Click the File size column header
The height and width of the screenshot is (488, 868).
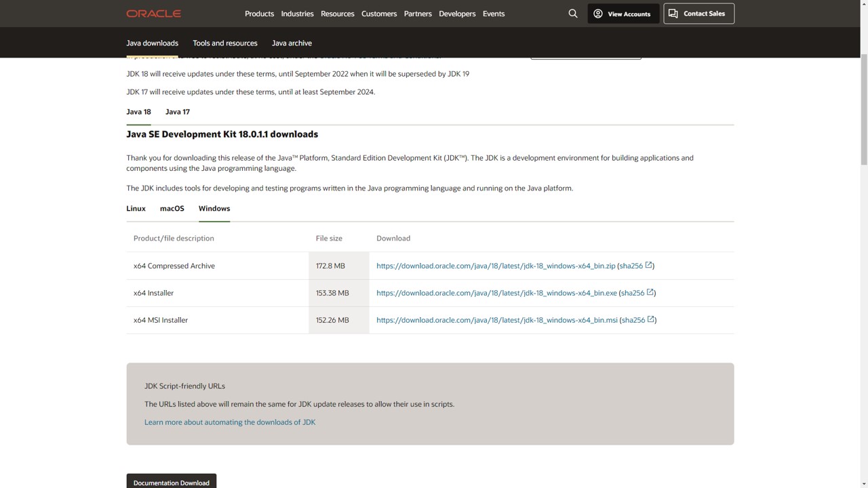pos(329,238)
